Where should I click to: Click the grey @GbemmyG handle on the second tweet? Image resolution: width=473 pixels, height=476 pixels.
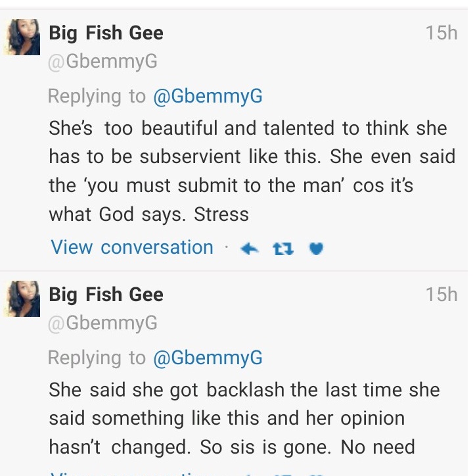coord(103,323)
